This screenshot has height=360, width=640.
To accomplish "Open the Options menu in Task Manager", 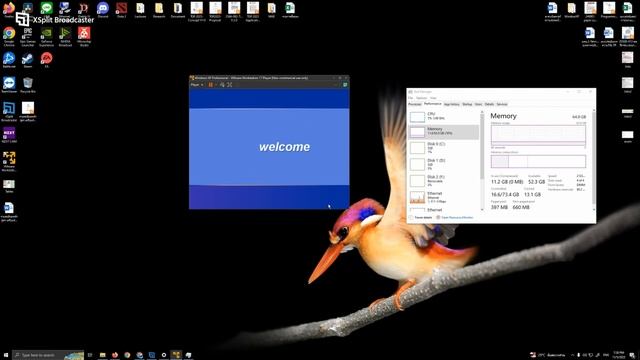I will (421, 98).
